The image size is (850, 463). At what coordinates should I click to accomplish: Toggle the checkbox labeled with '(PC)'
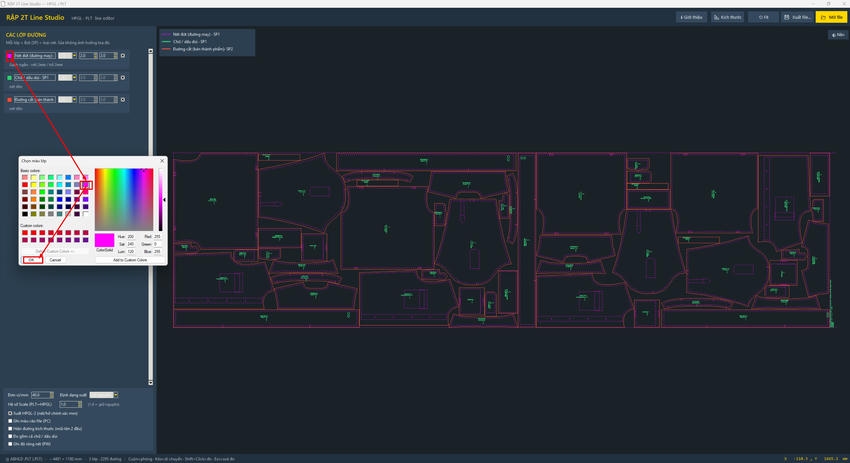[x=10, y=421]
